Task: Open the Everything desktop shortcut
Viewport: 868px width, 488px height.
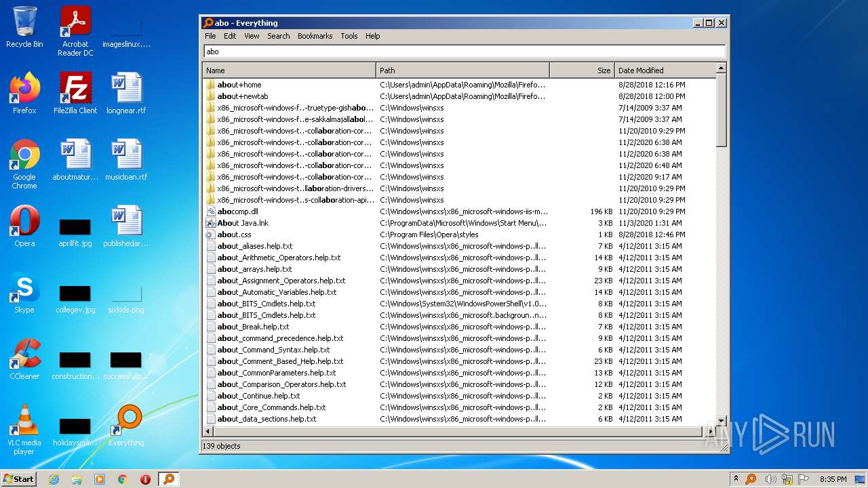Action: (126, 426)
